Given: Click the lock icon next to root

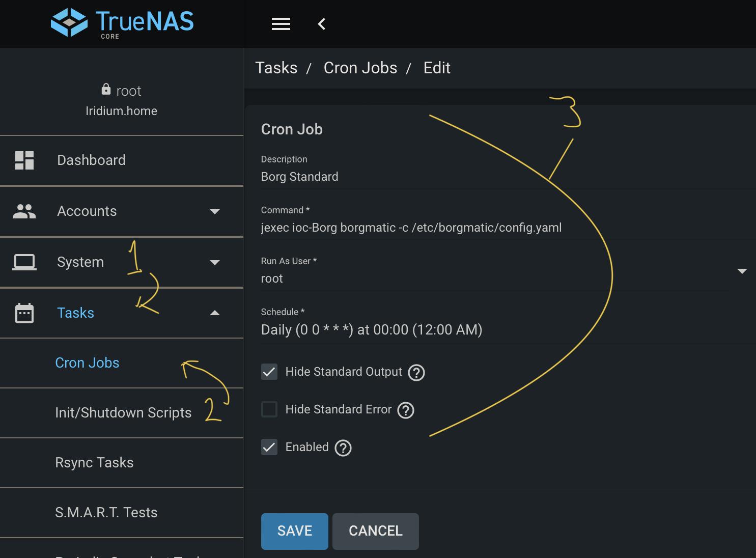Looking at the screenshot, I should pos(106,89).
